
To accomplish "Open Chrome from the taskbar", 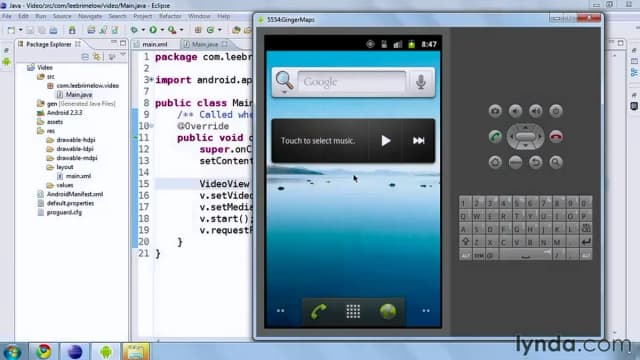I will (x=44, y=352).
